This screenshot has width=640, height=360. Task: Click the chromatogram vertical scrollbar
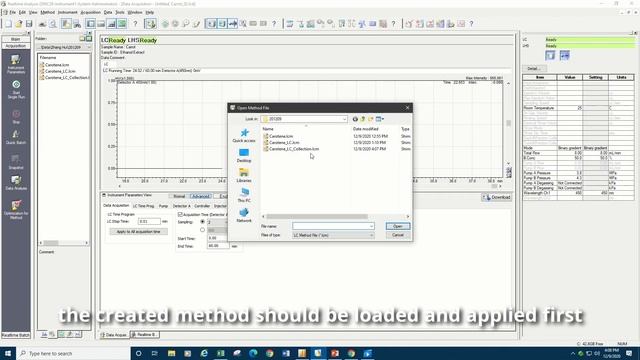(x=509, y=123)
